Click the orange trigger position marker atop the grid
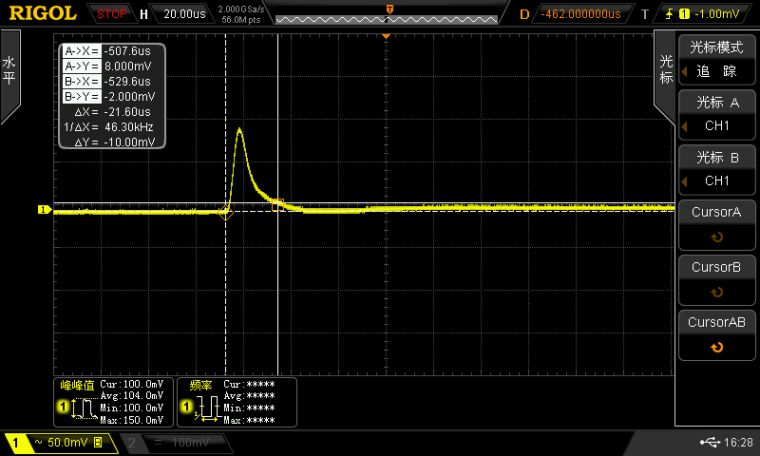Image resolution: width=760 pixels, height=456 pixels. pyautogui.click(x=385, y=35)
